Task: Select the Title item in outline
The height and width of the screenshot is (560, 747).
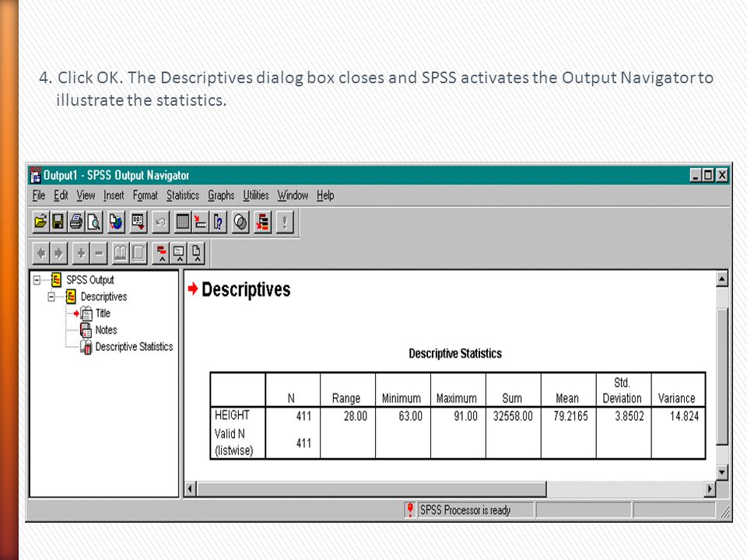Action: coord(103,313)
